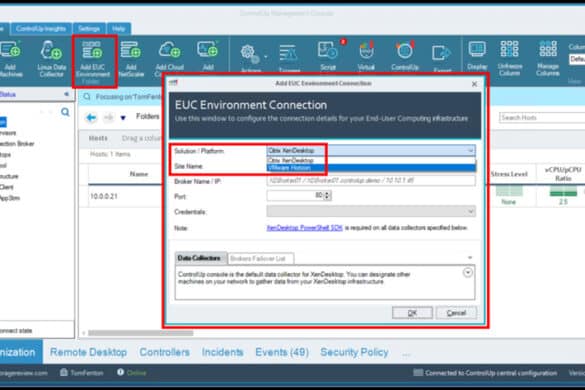
Task: Select VMware Horizon from dropdown list
Action: (x=371, y=168)
